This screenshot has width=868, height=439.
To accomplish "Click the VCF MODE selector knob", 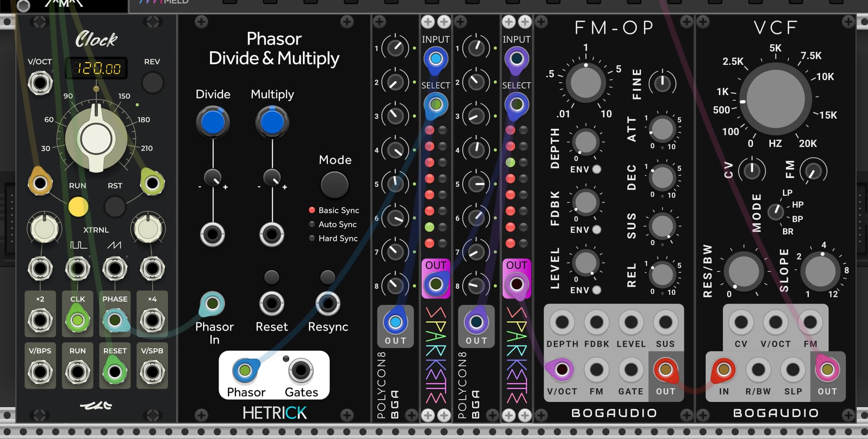I will point(776,211).
